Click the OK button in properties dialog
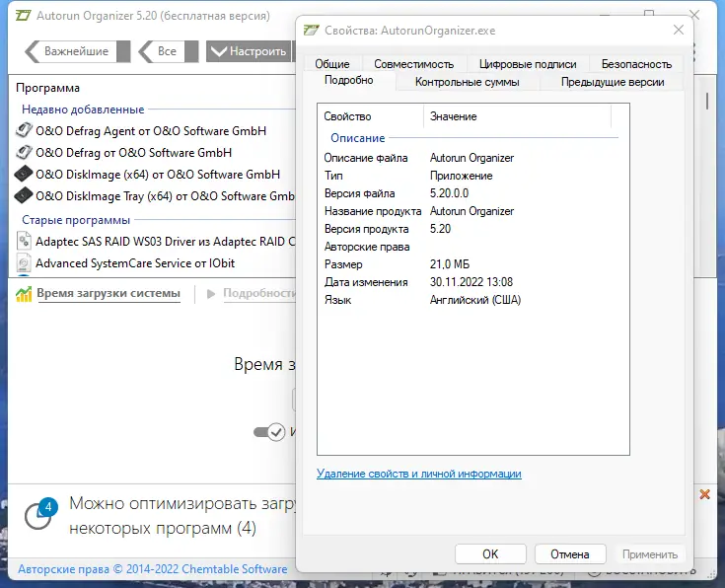 coord(490,553)
